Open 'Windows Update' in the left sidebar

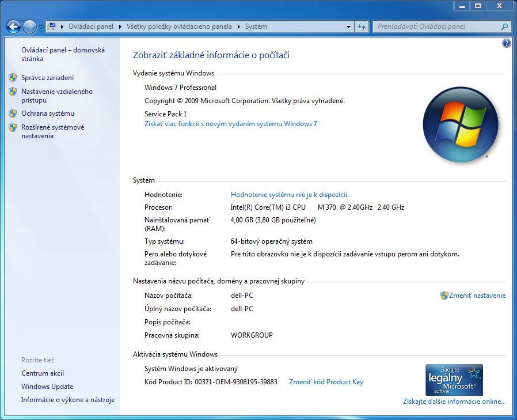tap(47, 387)
